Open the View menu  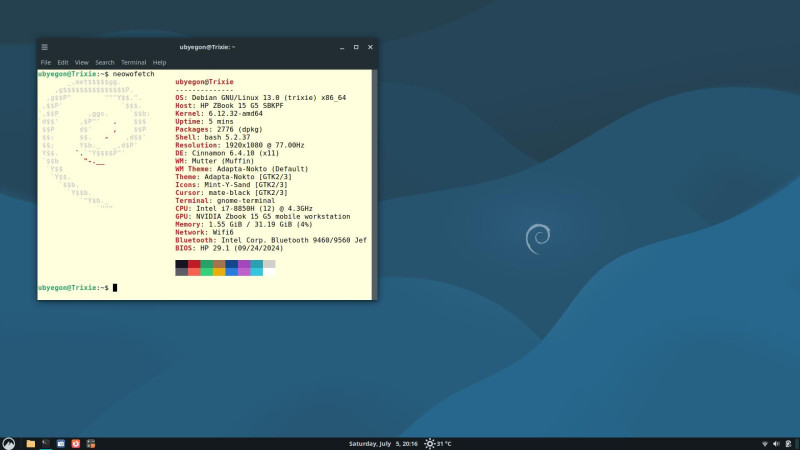[x=82, y=62]
